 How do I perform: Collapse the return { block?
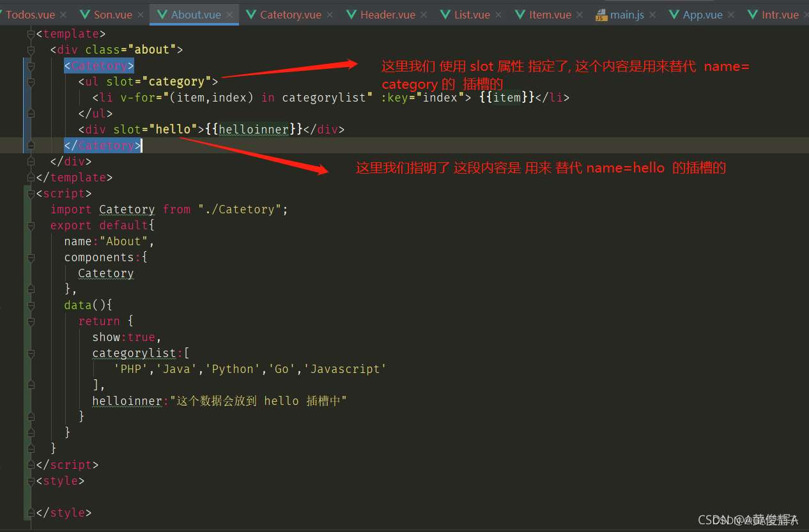coord(31,321)
